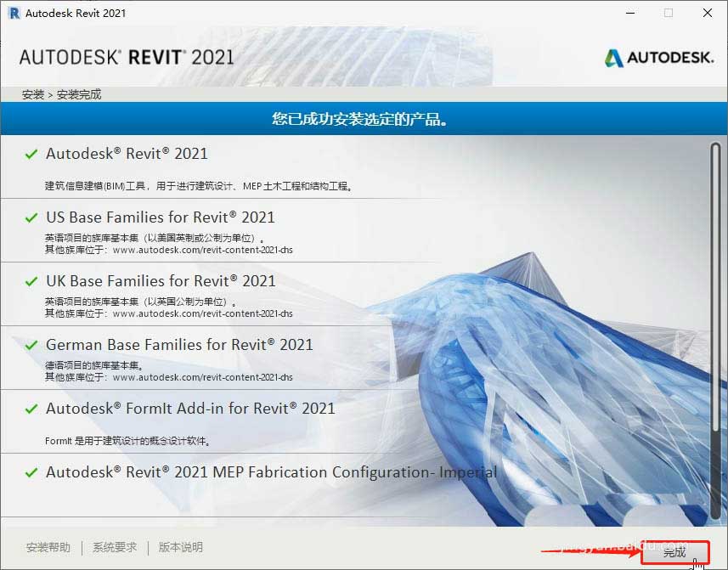The height and width of the screenshot is (570, 728).
Task: Click the 安装完成 breadcrumb step
Action: [x=79, y=94]
